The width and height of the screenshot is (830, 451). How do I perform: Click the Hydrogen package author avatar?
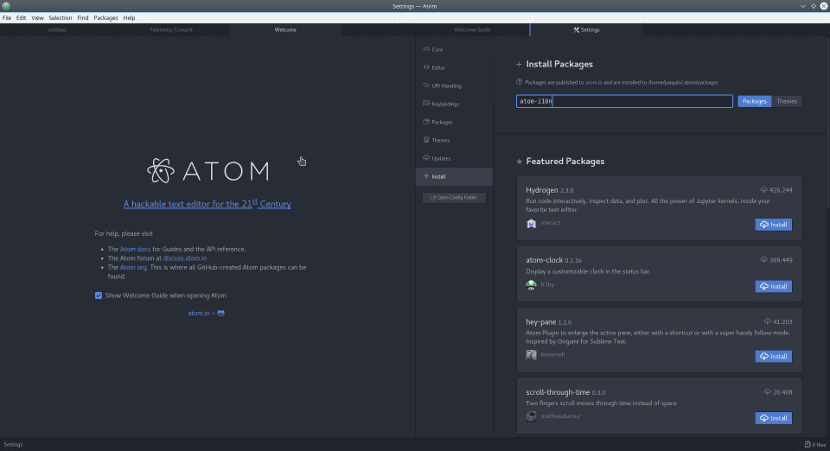point(531,224)
